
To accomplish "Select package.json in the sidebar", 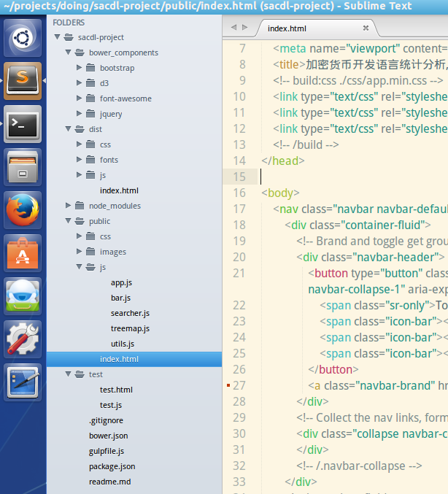I will click(112, 466).
